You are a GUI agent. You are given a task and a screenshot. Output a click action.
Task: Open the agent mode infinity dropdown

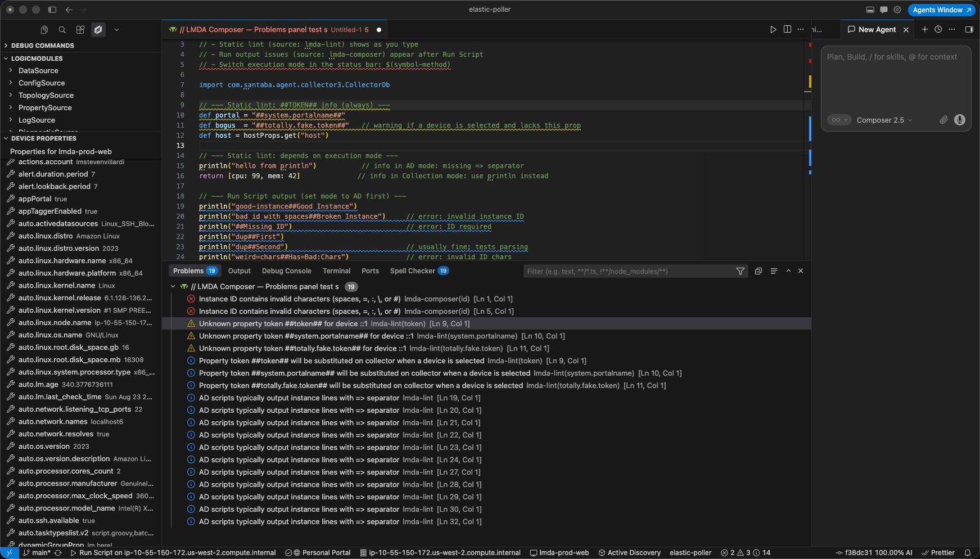[839, 120]
